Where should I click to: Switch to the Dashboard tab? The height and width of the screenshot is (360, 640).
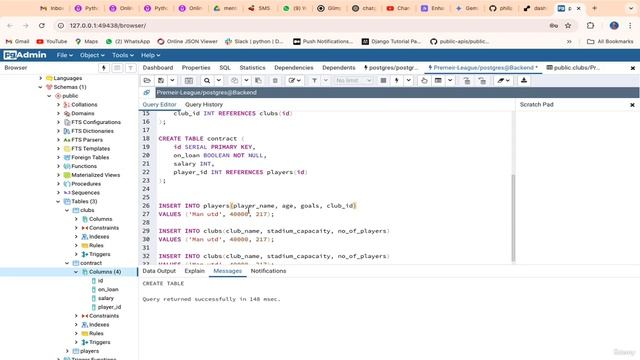(158, 68)
